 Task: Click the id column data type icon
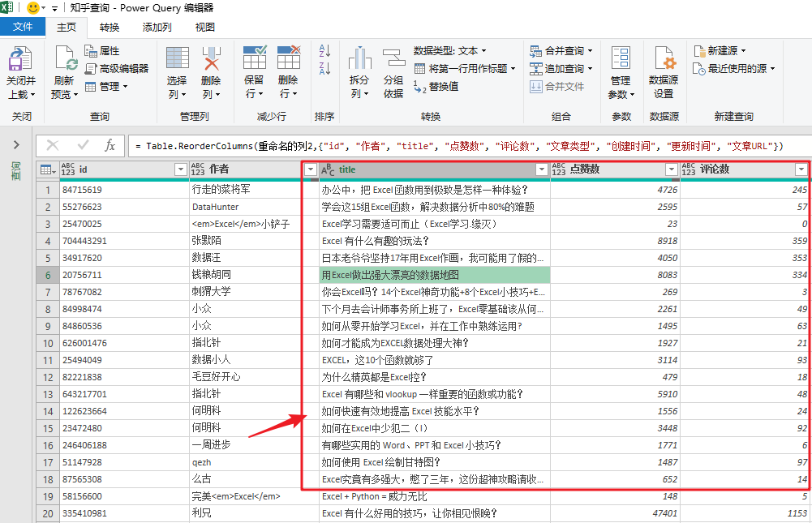pyautogui.click(x=68, y=169)
